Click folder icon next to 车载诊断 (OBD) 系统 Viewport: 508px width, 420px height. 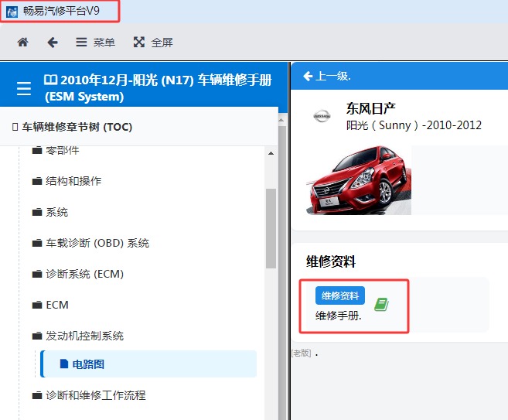pos(37,243)
